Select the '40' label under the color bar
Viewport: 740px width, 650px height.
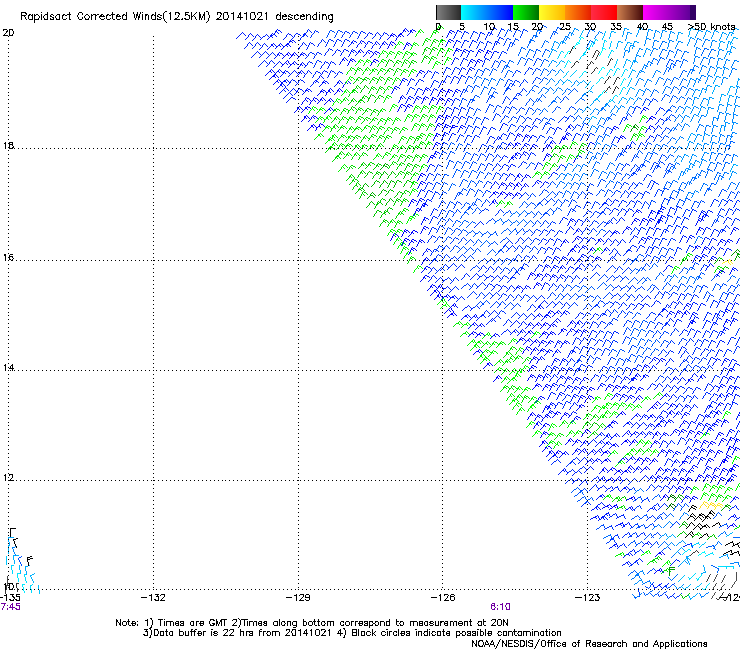642,26
